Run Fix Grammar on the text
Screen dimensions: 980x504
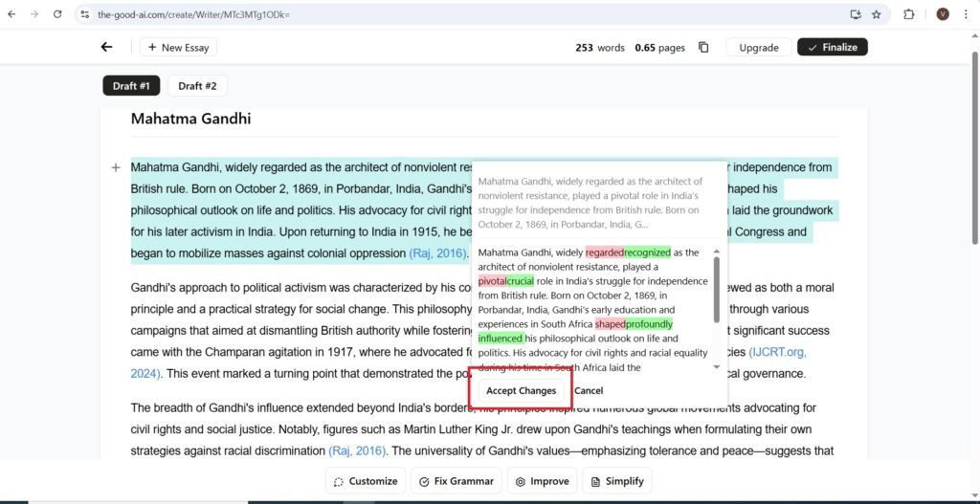tap(456, 481)
